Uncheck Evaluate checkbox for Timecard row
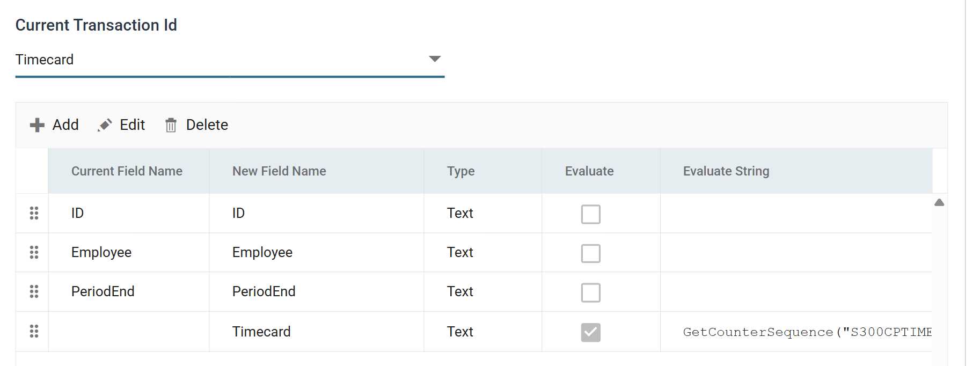The image size is (980, 366). pyautogui.click(x=590, y=332)
